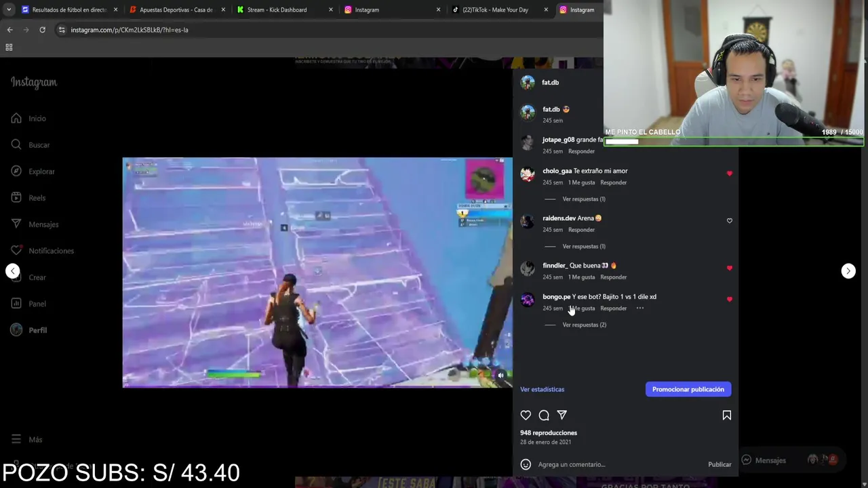Reload the page
This screenshot has height=488, width=868.
[x=42, y=30]
